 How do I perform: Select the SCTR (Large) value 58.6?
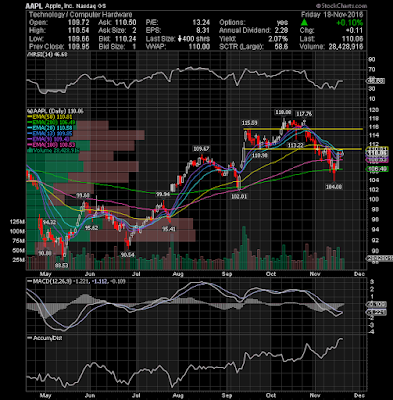(x=282, y=47)
